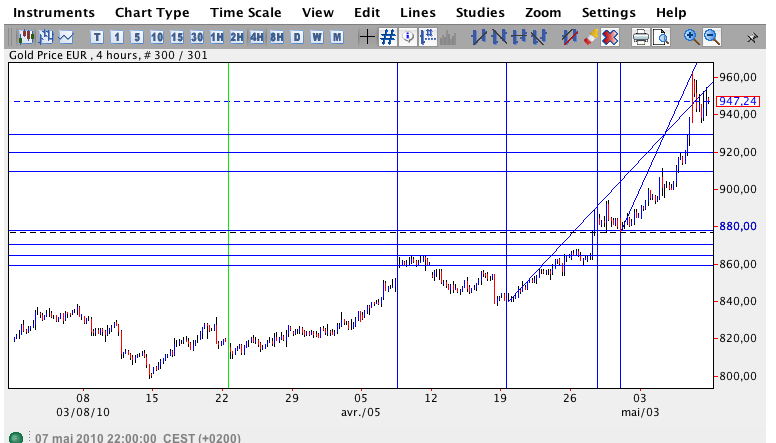This screenshot has height=443, width=776.
Task: Toggle the crosshair cursor tool
Action: click(367, 37)
